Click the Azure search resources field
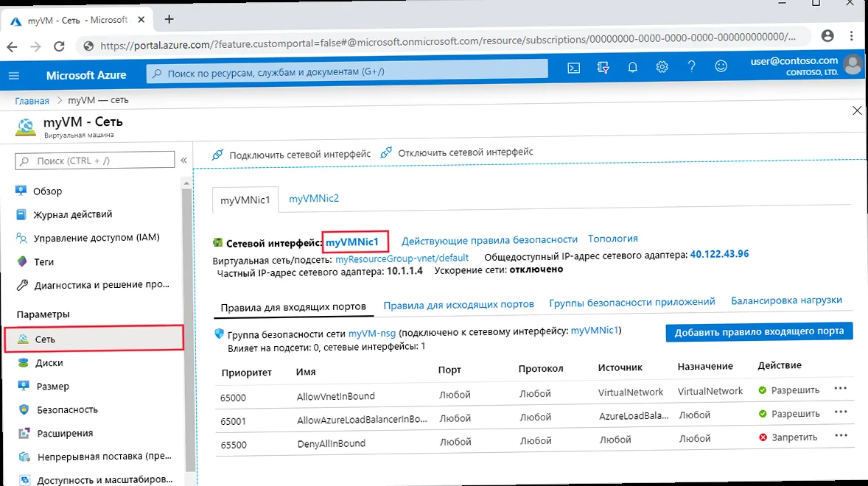Viewport: 868px width, 486px height. click(x=347, y=71)
